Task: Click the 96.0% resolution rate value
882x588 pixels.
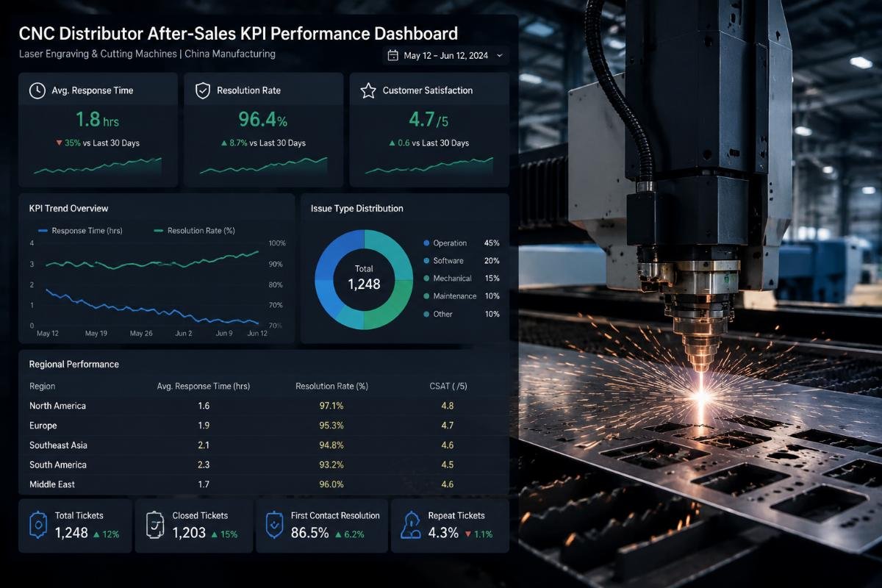Action: coord(331,484)
